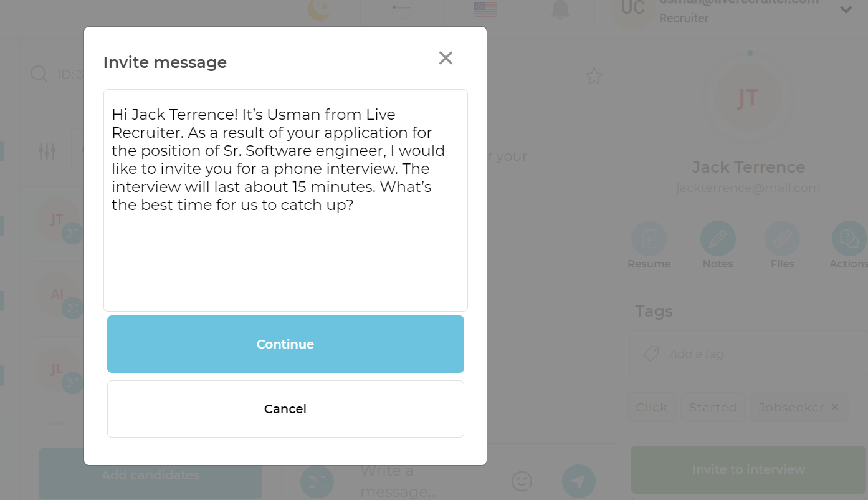This screenshot has width=868, height=500.
Task: Cancel the invite message
Action: tap(285, 409)
